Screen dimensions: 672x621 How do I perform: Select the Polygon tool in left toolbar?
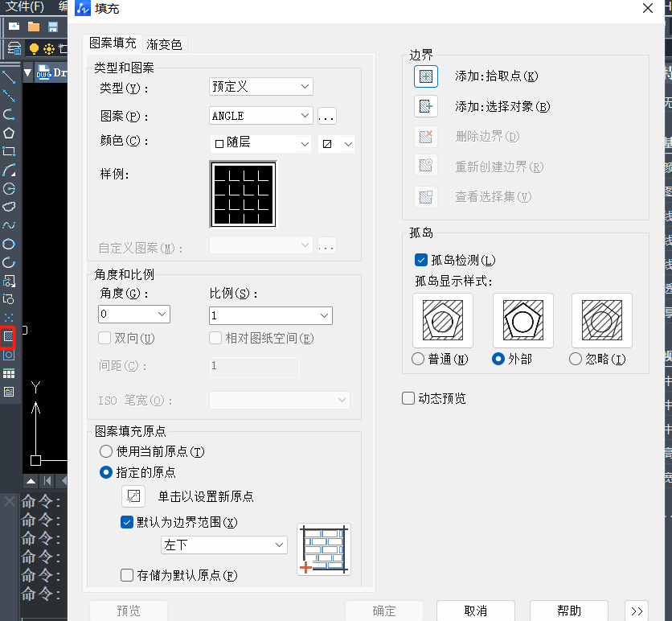[x=9, y=133]
